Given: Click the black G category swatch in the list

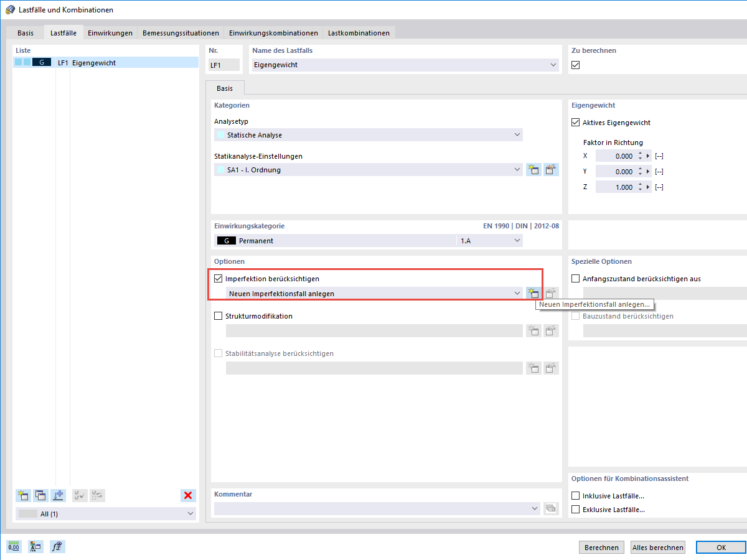Looking at the screenshot, I should [x=42, y=63].
